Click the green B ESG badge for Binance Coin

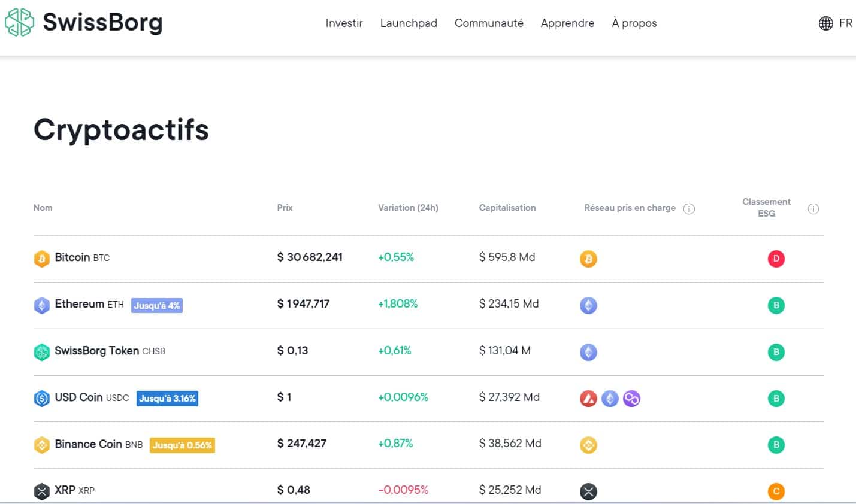[776, 445]
